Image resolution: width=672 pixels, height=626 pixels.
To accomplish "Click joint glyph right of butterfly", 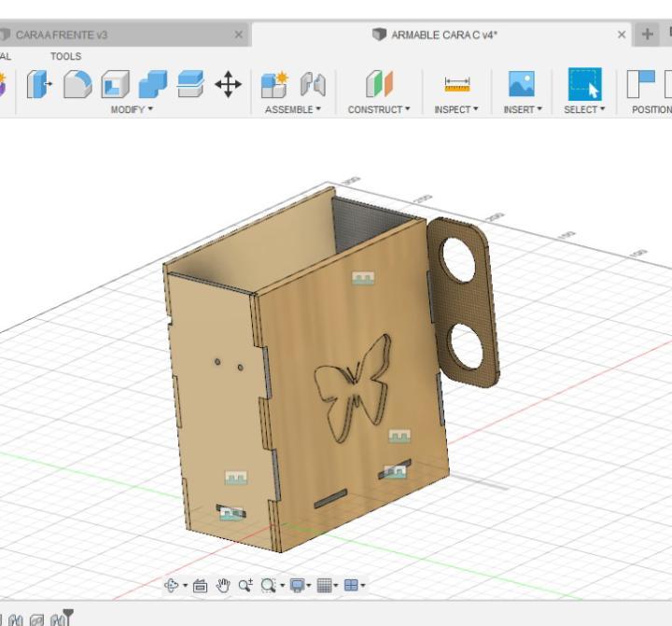I will click(x=399, y=436).
